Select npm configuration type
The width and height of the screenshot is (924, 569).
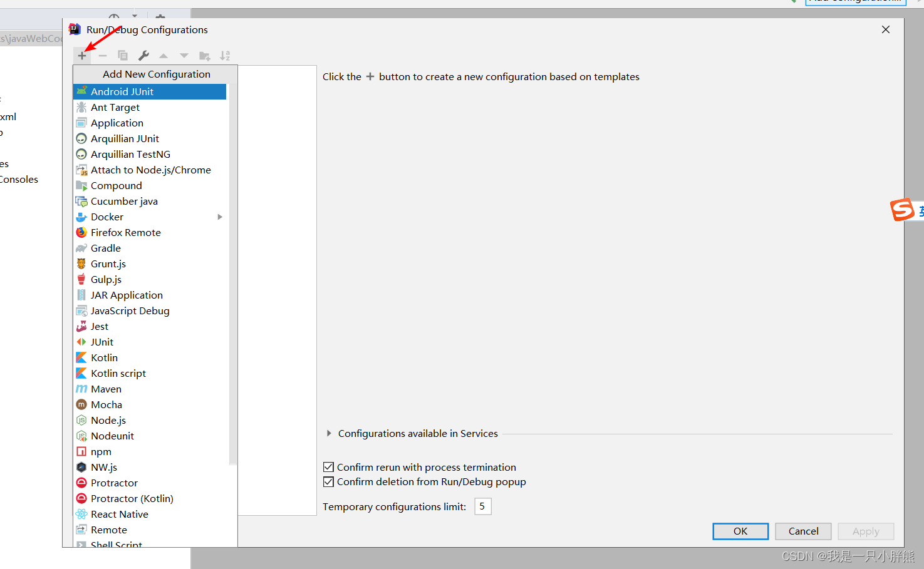(150, 451)
